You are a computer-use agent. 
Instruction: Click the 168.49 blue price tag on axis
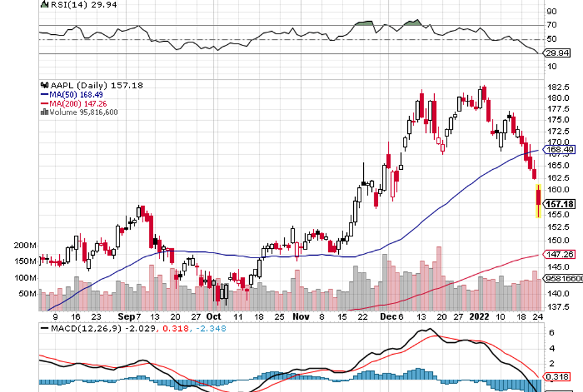[559, 149]
